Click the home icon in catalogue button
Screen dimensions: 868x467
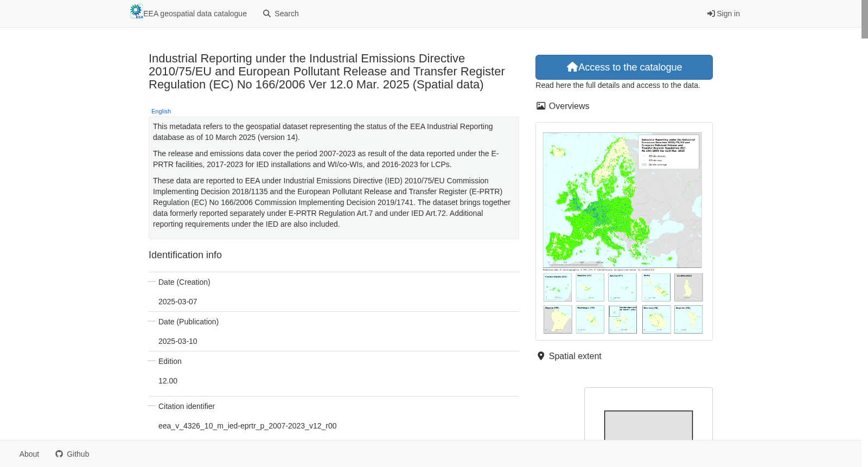pyautogui.click(x=572, y=67)
